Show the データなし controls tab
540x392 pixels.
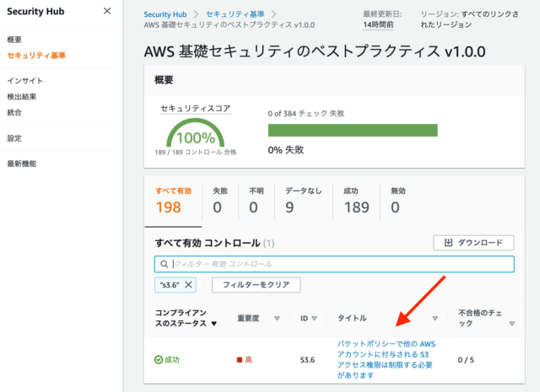304,201
